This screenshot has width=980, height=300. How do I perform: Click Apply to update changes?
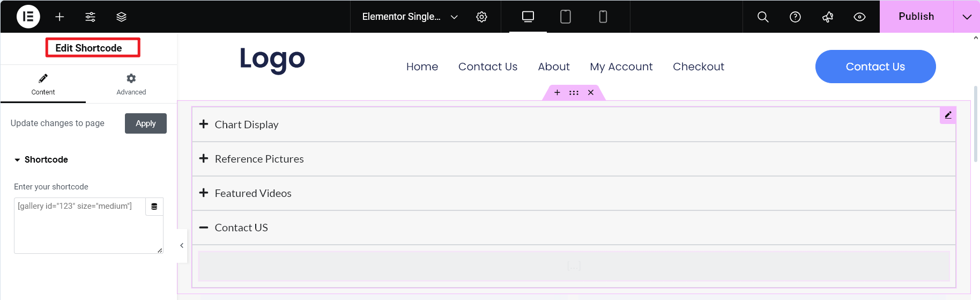(x=146, y=123)
